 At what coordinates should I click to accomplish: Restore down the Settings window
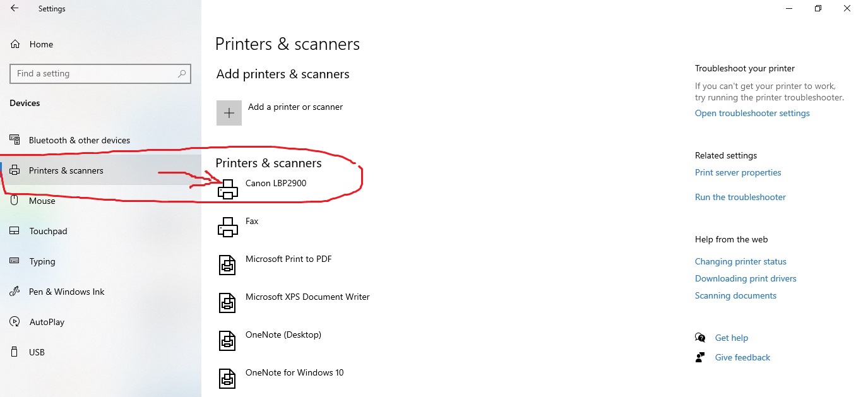pyautogui.click(x=818, y=8)
